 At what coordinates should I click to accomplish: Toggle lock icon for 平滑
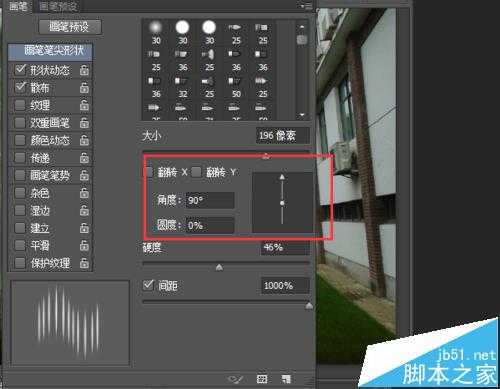point(84,246)
